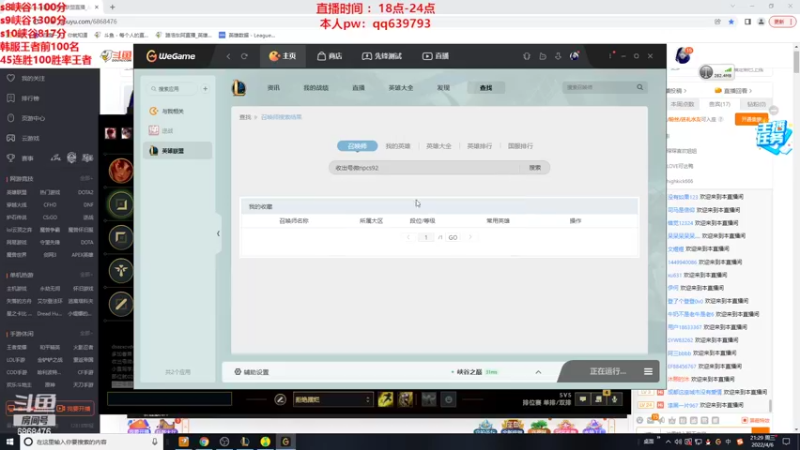The width and height of the screenshot is (800, 450).
Task: Go to previous page in pagination
Action: (x=408, y=237)
